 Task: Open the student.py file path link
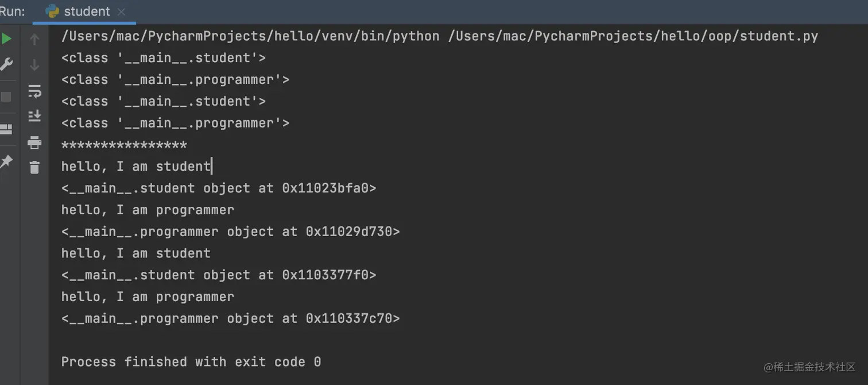point(633,36)
